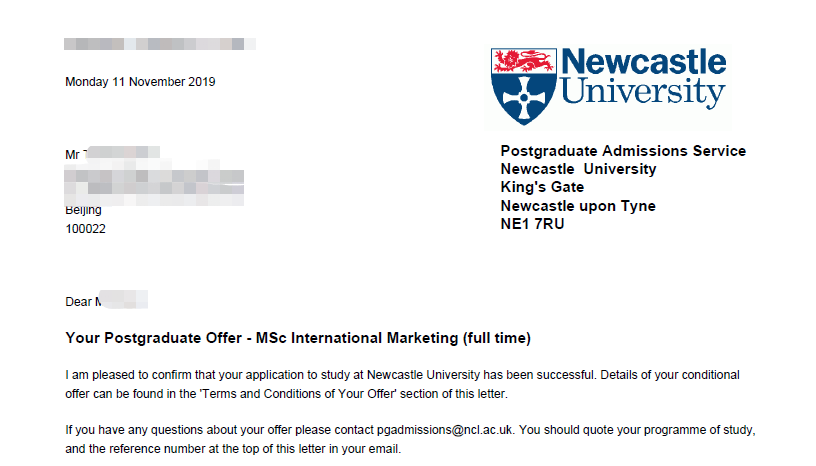Click the pgadmissions@ncl.ac.uk email address
The height and width of the screenshot is (466, 816).
coord(445,430)
